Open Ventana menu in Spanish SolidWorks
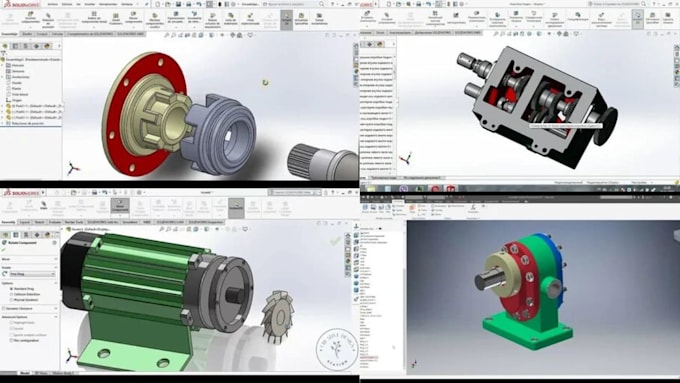The width and height of the screenshot is (680, 383). [127, 4]
